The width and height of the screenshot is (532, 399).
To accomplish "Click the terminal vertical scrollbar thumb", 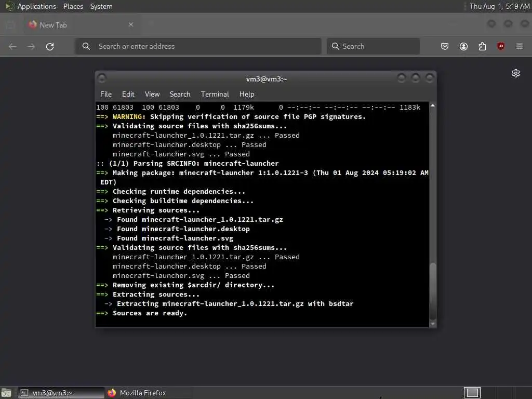I will (x=433, y=291).
